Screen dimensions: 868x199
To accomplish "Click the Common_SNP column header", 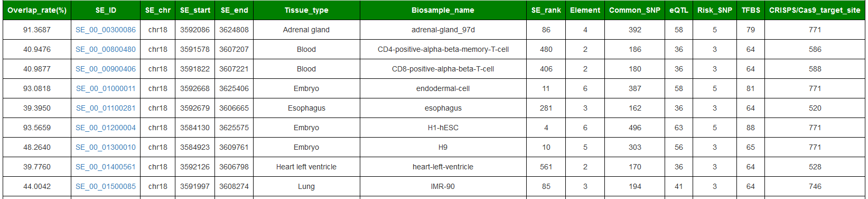I will [634, 10].
